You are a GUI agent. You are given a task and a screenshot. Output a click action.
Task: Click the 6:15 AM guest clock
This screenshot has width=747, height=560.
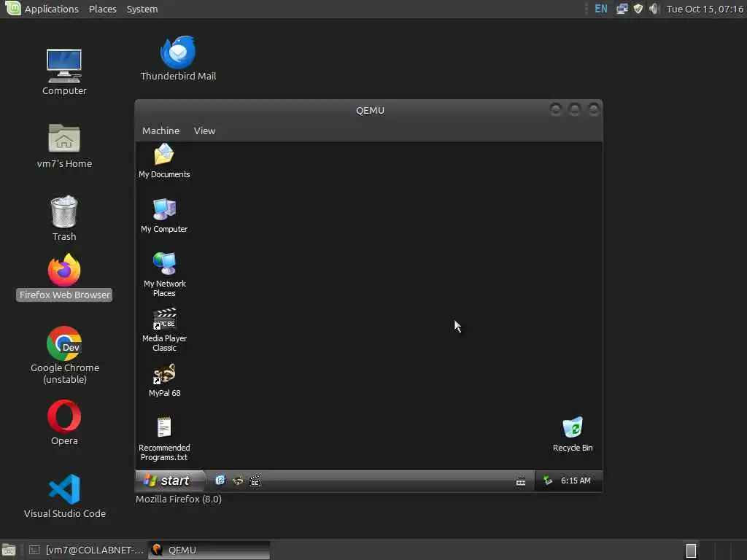pyautogui.click(x=576, y=481)
